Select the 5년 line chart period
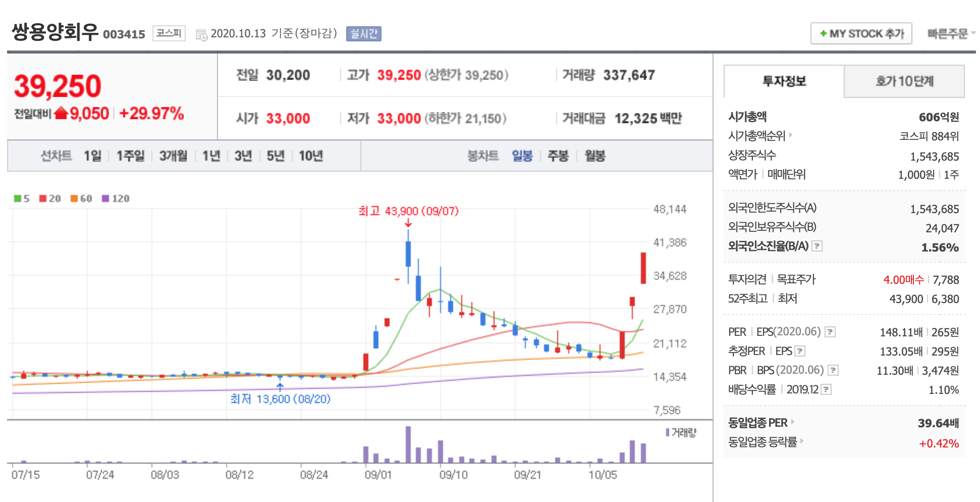 point(276,156)
